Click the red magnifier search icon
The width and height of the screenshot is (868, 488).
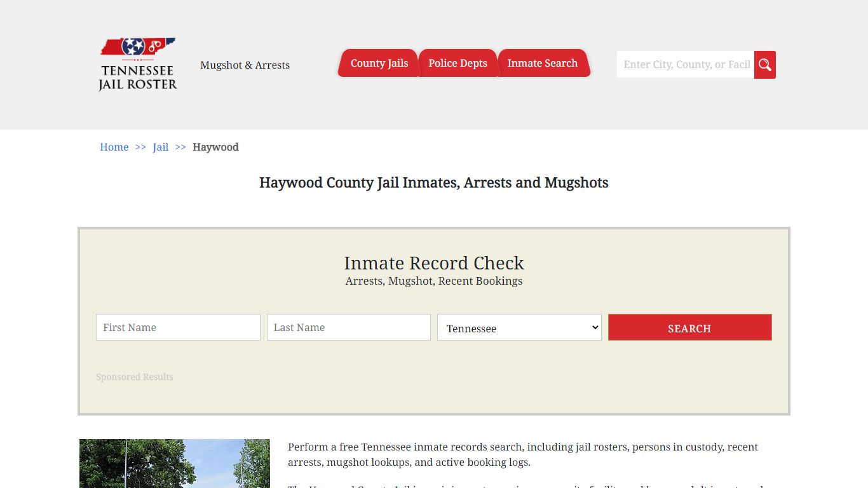pyautogui.click(x=765, y=65)
